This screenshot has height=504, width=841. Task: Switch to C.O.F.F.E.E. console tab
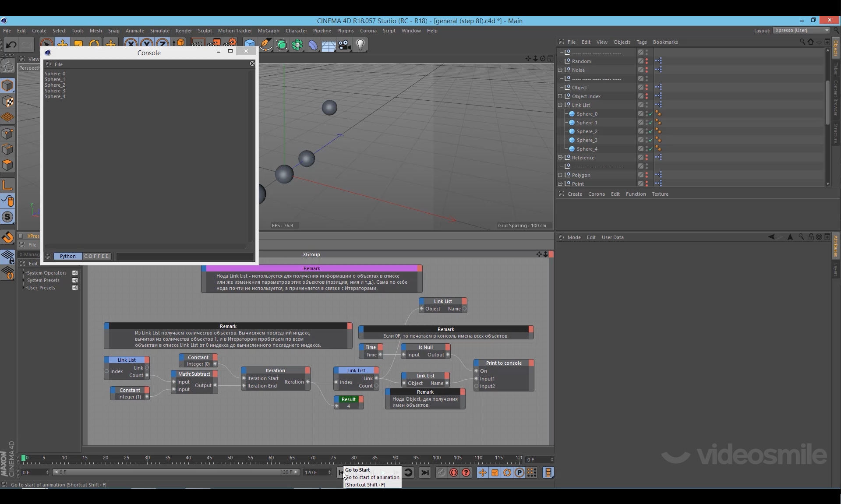point(97,256)
